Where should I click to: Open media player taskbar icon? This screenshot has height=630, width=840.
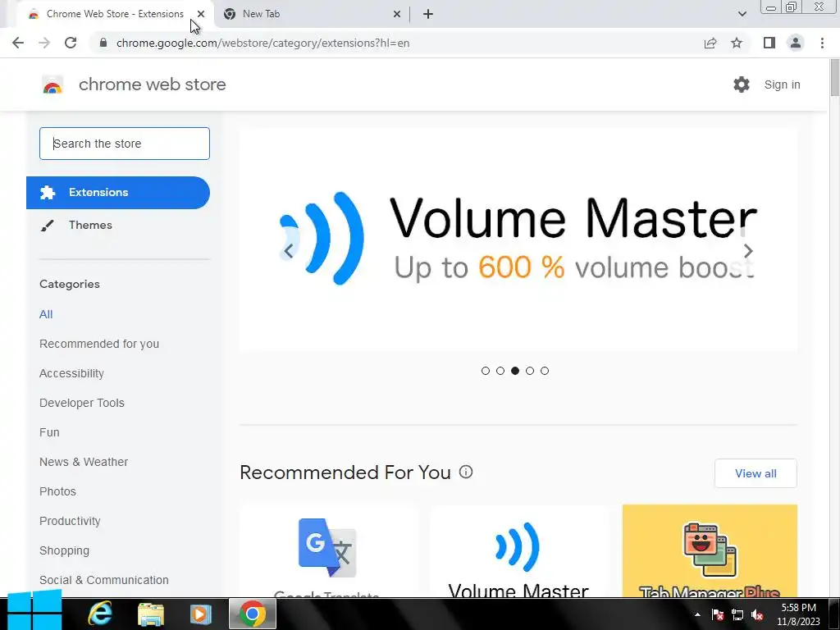[201, 614]
